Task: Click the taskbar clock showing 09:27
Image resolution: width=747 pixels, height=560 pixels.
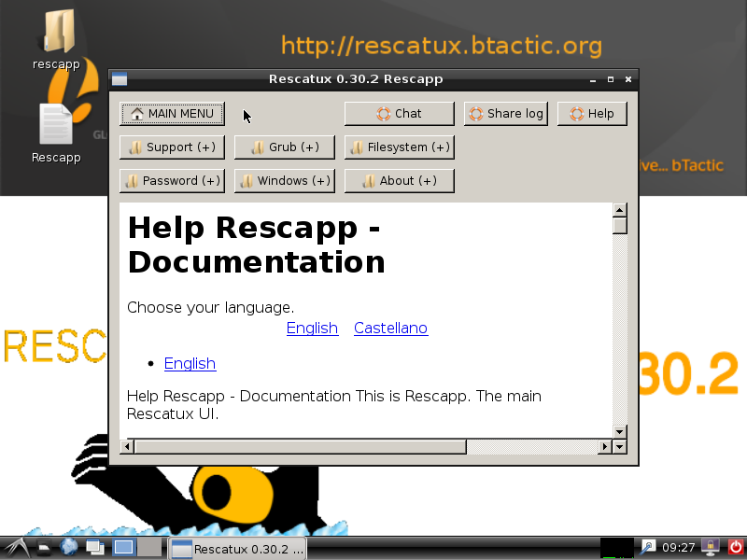Action: click(x=679, y=548)
